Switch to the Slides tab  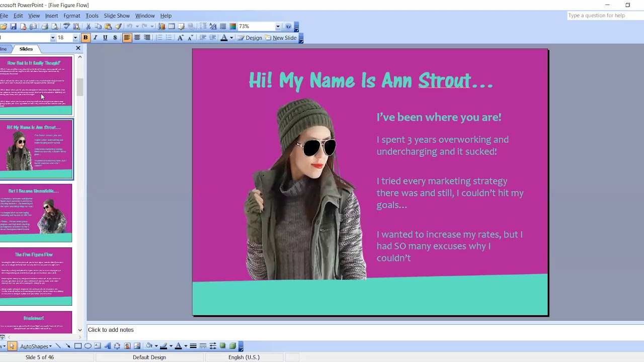pyautogui.click(x=26, y=49)
